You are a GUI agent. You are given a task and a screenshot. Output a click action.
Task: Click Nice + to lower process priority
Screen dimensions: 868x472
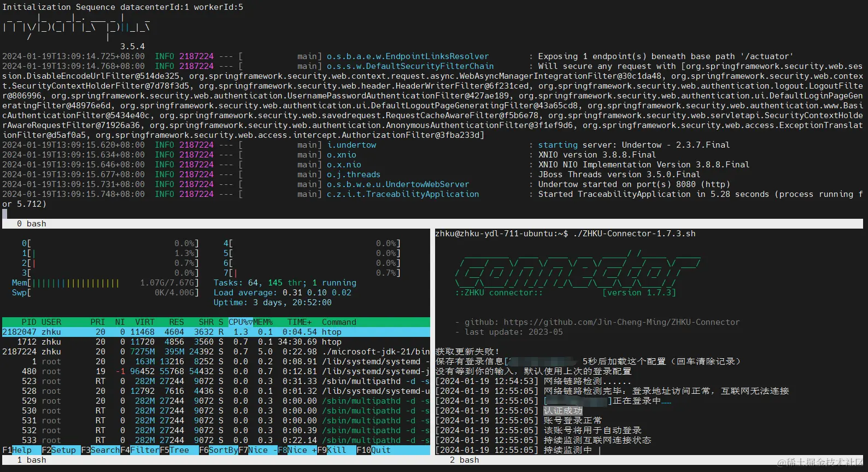tap(297, 450)
